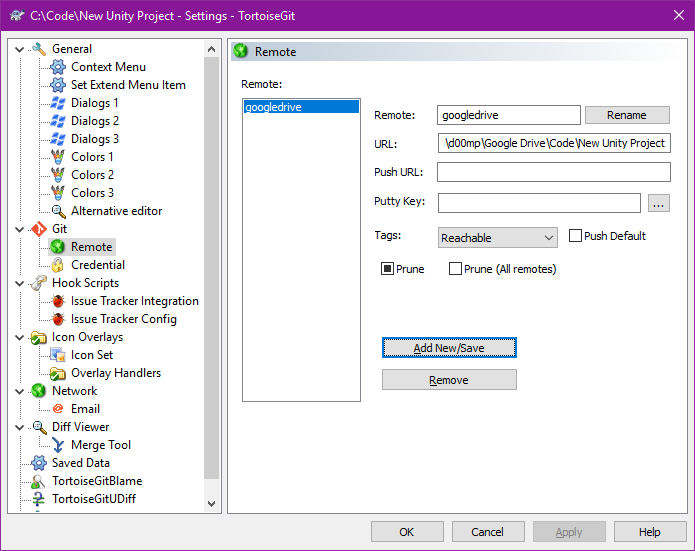Viewport: 695px width, 551px height.
Task: Click the Network globe icon
Action: [x=39, y=391]
